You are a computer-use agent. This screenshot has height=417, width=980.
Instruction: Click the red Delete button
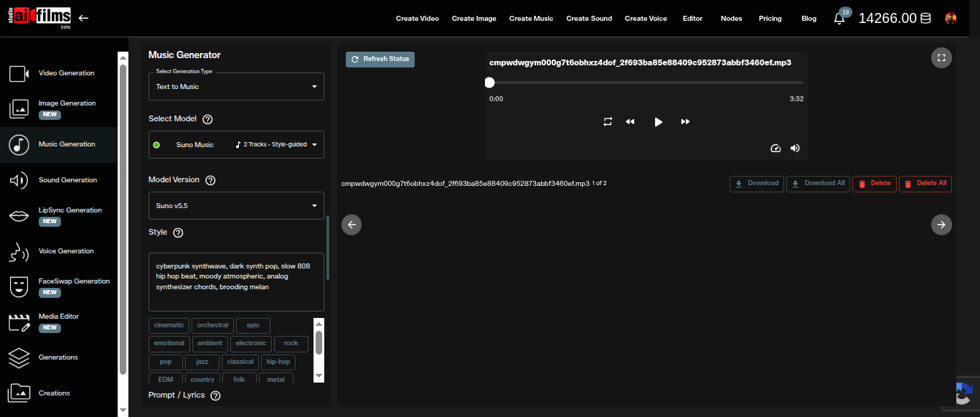coord(875,184)
